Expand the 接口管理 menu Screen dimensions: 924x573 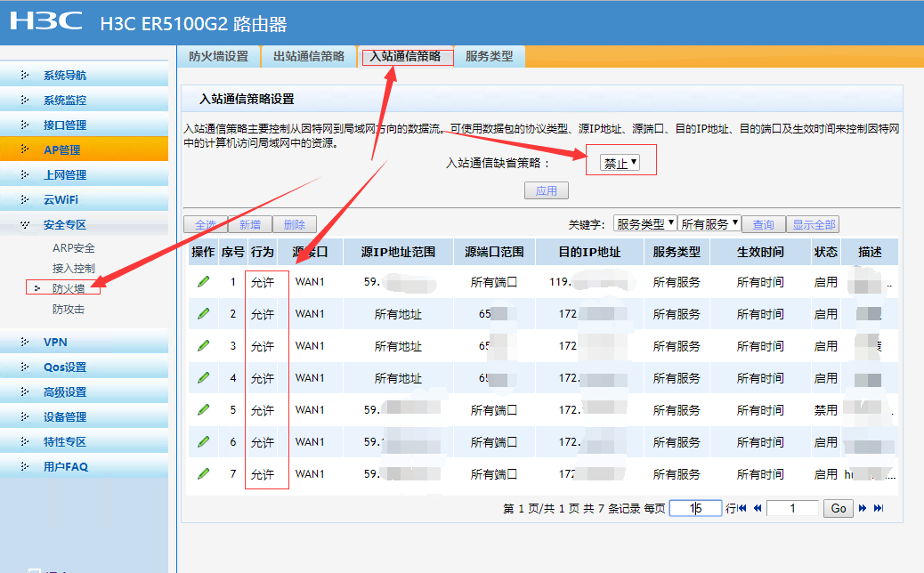tap(84, 125)
